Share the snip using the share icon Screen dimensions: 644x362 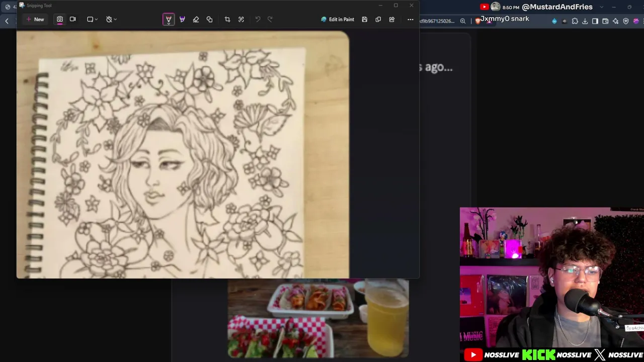(x=391, y=19)
